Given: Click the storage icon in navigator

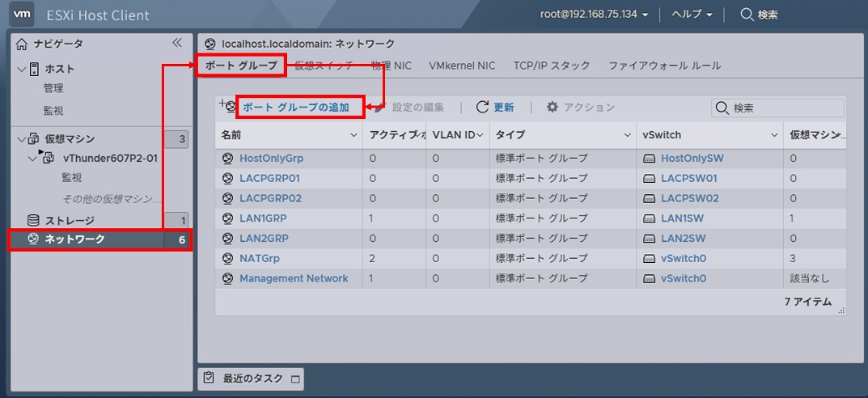Looking at the screenshot, I should tap(33, 220).
